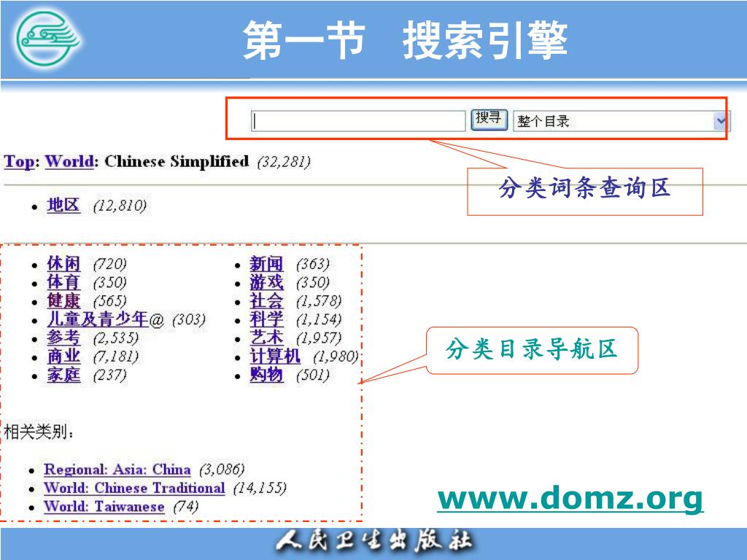Click the 第一节 搜索引擎 slide title
Viewport: 747px width, 560px height.
point(405,41)
